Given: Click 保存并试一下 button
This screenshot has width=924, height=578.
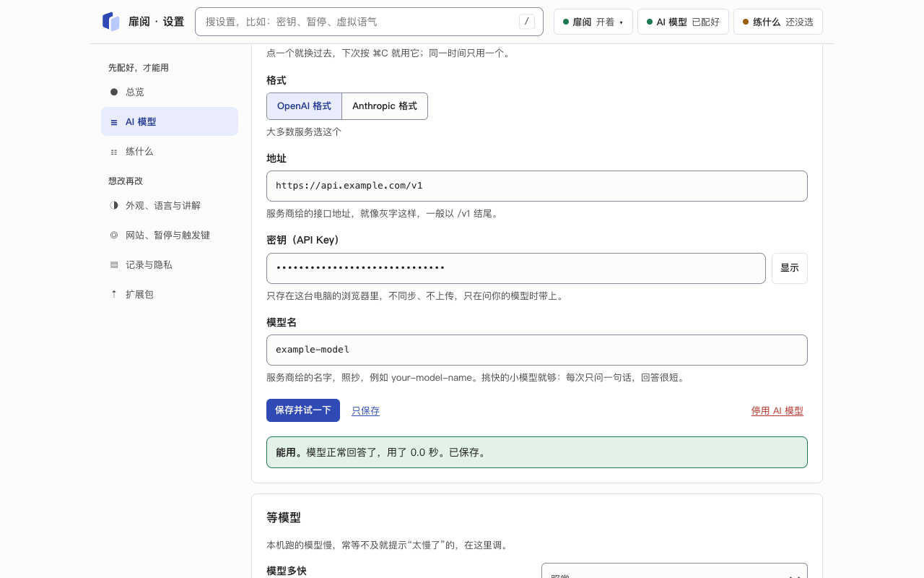Looking at the screenshot, I should click(303, 410).
